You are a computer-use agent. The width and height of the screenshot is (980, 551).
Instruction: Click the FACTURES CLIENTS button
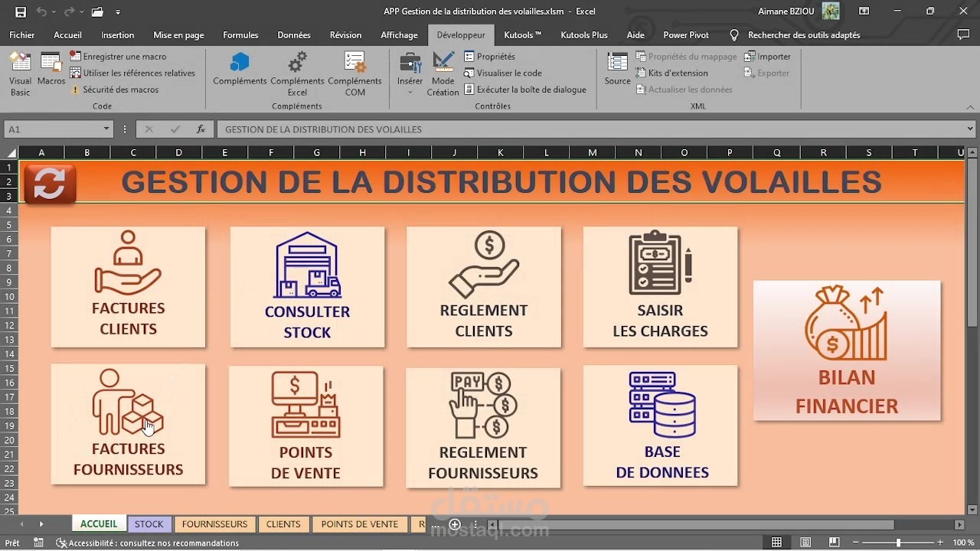click(128, 287)
